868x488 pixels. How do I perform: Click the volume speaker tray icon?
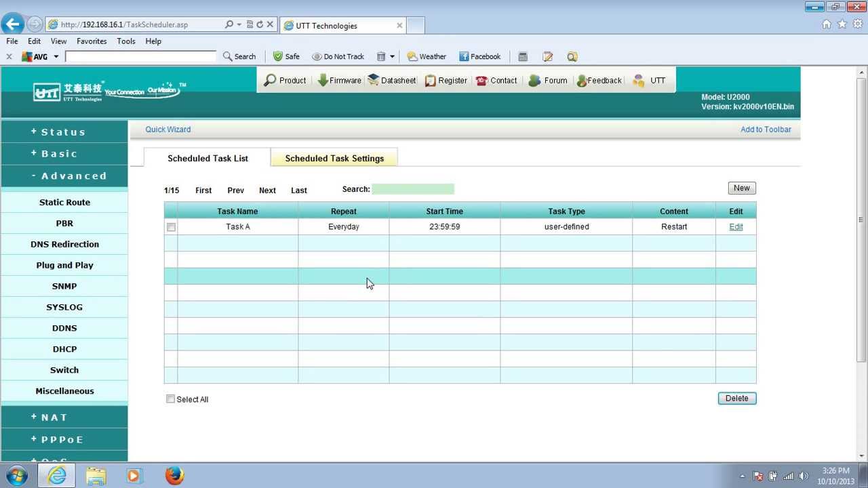pos(804,476)
